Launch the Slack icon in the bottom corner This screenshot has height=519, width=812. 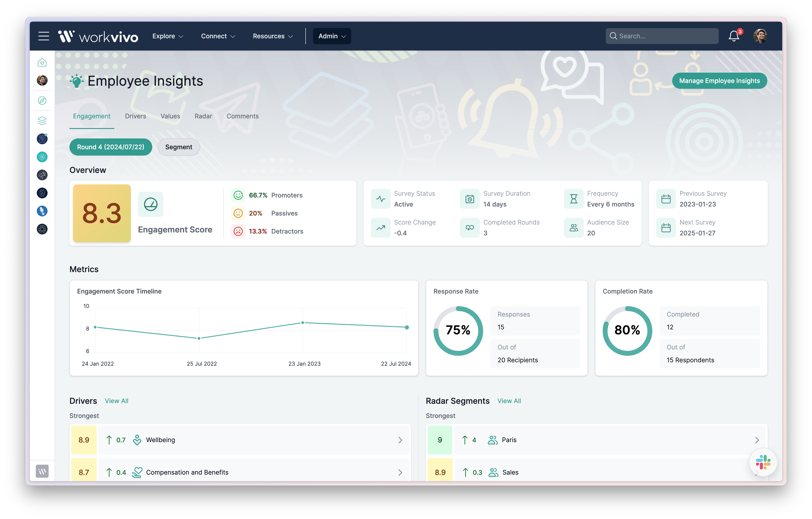pos(763,462)
